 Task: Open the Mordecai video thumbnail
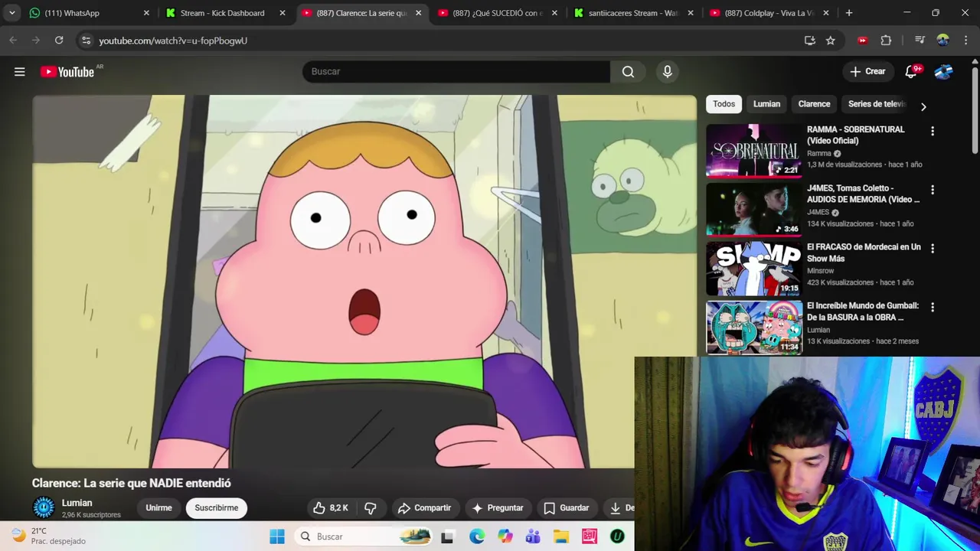[x=753, y=268]
